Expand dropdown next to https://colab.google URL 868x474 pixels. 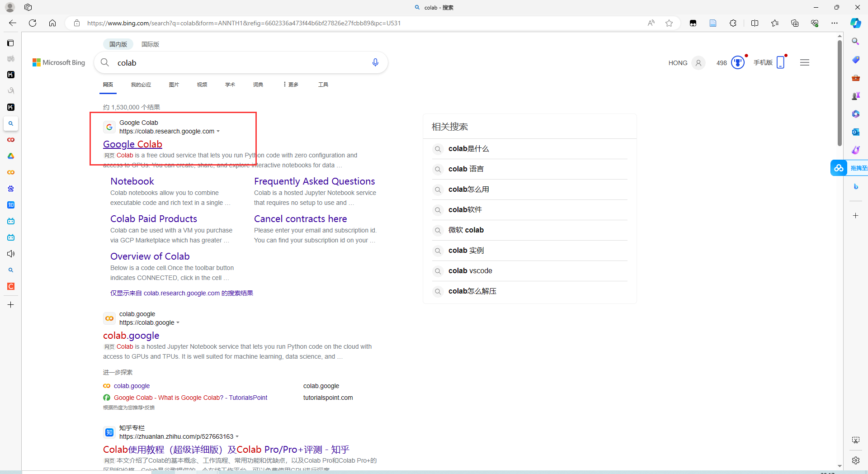coord(178,323)
